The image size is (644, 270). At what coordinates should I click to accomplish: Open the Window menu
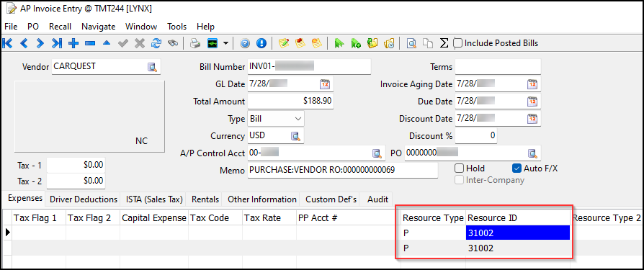pyautogui.click(x=141, y=27)
